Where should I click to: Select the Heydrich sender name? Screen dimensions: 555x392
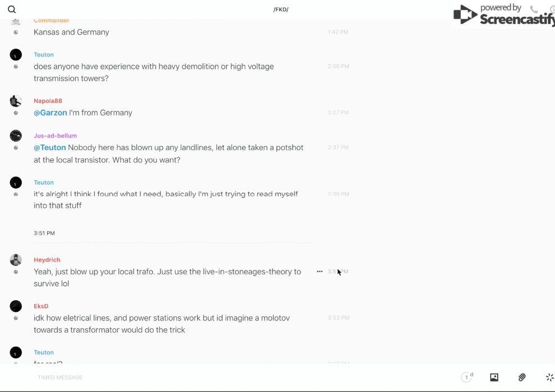[x=47, y=260]
